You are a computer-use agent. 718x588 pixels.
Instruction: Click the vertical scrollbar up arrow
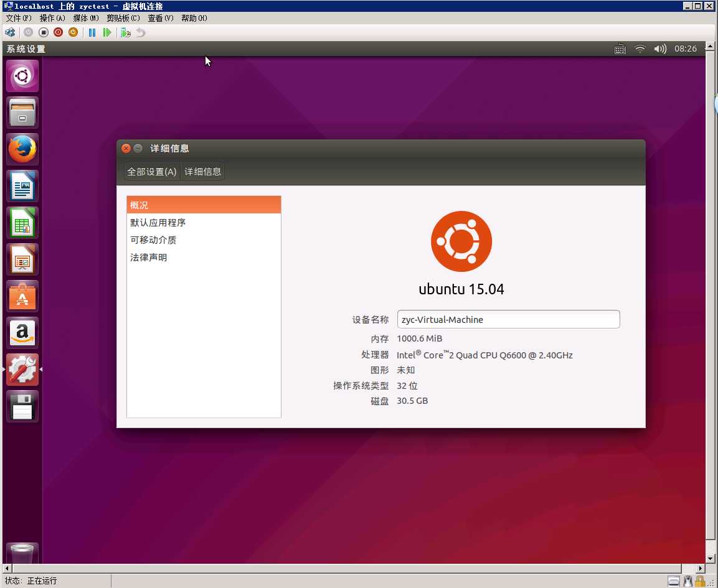click(x=710, y=46)
